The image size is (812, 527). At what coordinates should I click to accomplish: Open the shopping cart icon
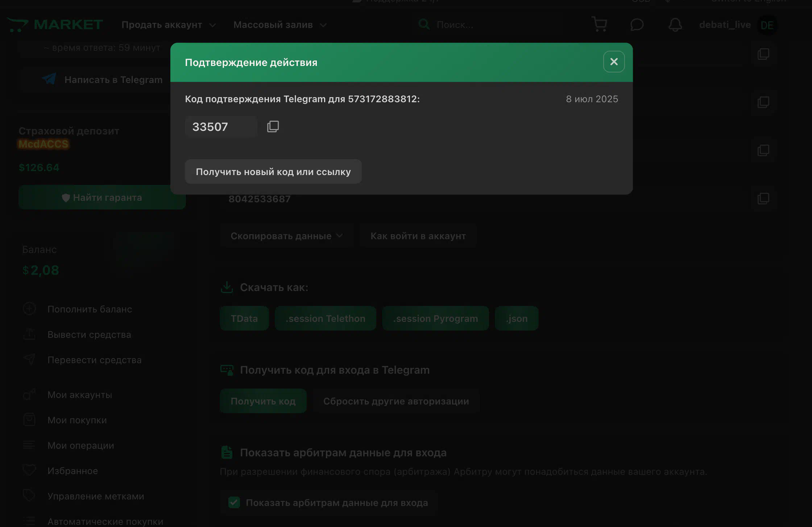pyautogui.click(x=599, y=24)
